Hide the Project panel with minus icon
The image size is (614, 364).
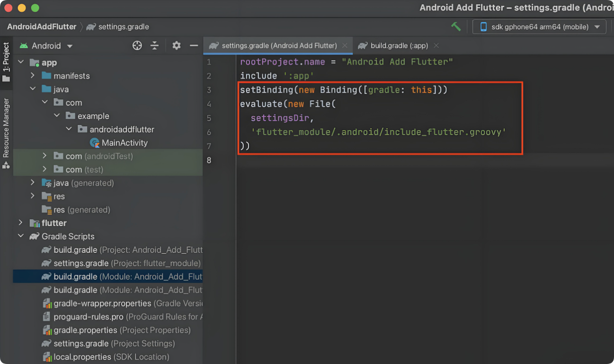click(194, 45)
